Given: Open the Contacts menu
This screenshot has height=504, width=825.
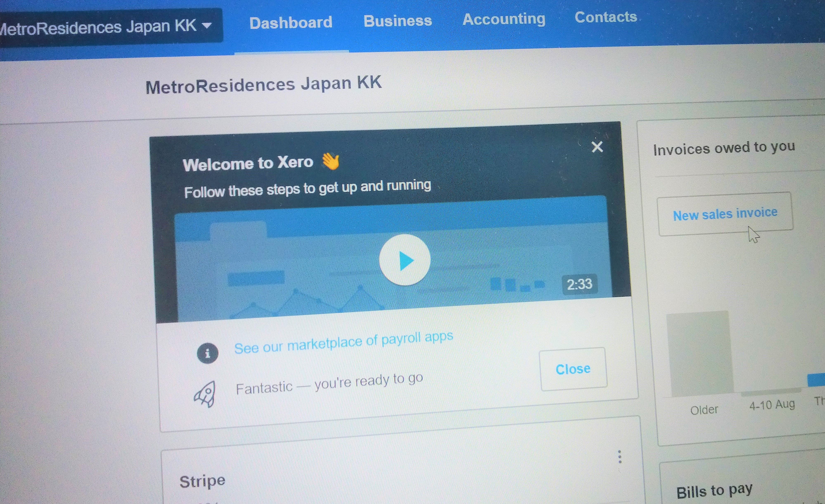Looking at the screenshot, I should 606,17.
